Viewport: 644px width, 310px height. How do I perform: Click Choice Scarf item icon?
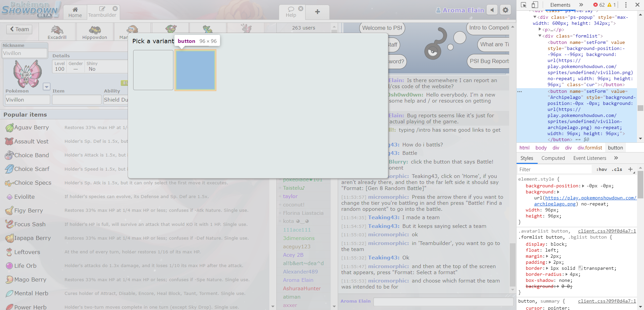(9, 169)
